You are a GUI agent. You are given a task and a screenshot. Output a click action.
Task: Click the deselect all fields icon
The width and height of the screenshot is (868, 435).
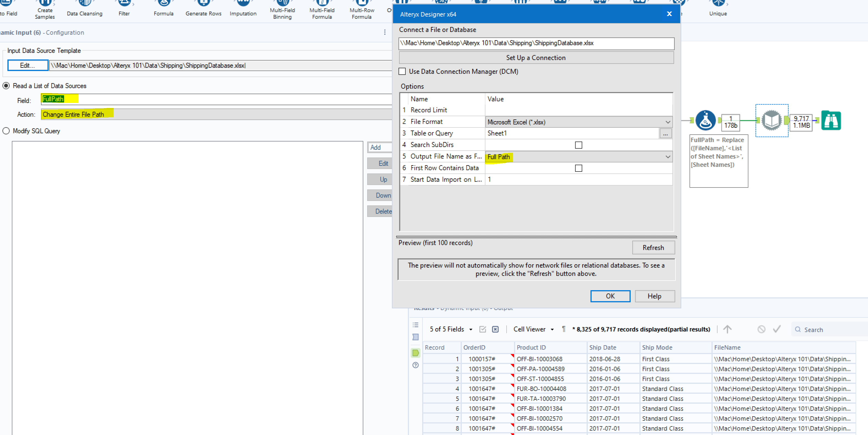pos(495,329)
